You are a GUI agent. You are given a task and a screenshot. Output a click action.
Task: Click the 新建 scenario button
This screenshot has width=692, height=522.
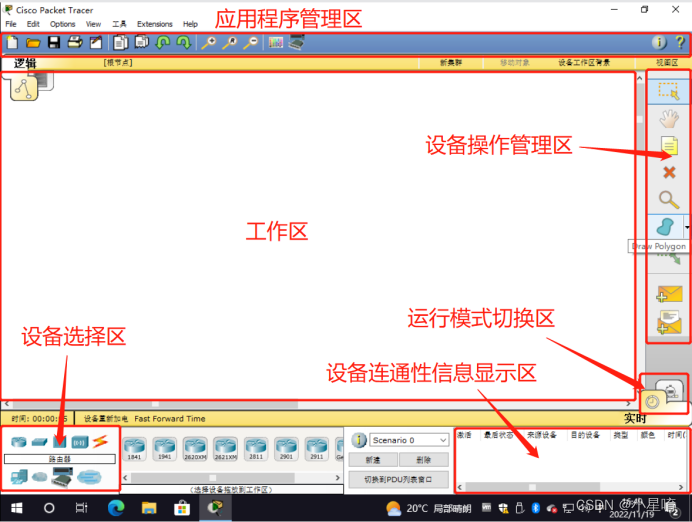(x=373, y=460)
